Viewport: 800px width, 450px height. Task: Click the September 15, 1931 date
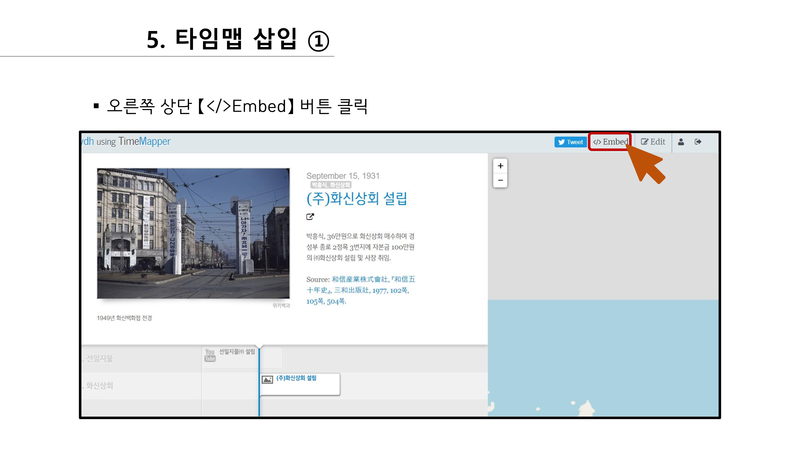coord(343,176)
